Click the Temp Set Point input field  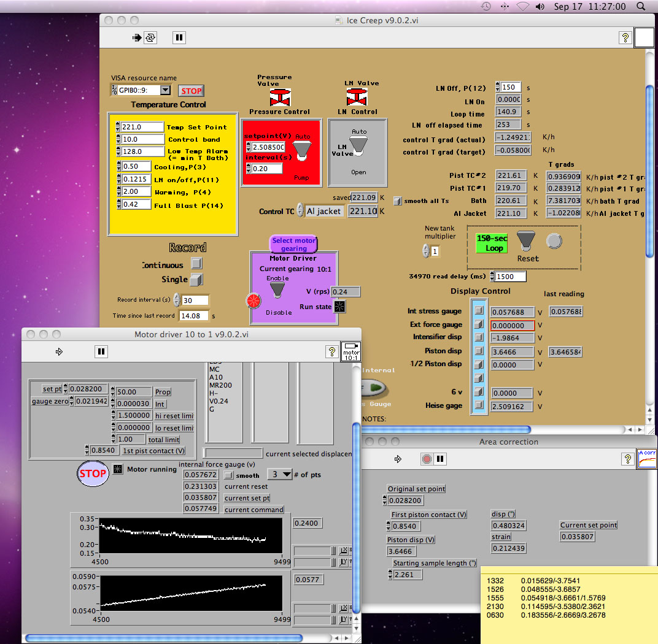click(142, 127)
